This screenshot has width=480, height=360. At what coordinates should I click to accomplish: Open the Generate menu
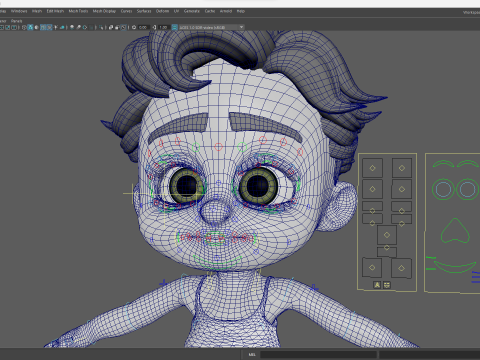(192, 11)
